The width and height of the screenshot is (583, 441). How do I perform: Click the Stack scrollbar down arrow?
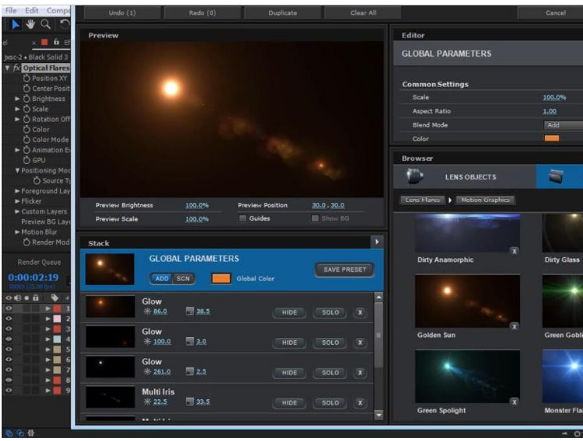tap(379, 415)
